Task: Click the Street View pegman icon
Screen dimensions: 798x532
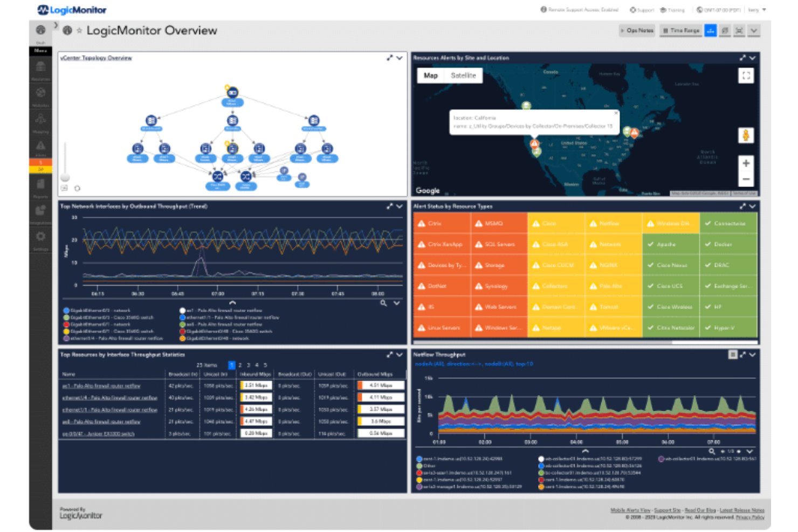Action: coord(746,136)
